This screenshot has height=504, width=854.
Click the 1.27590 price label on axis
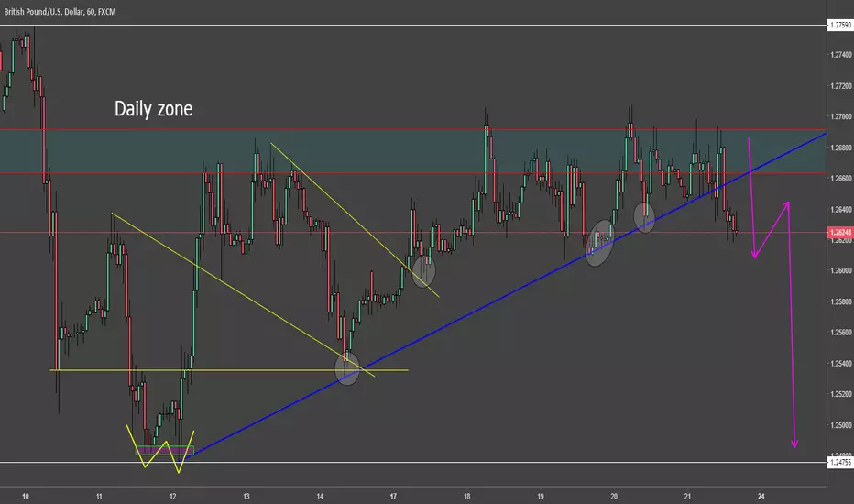point(840,25)
